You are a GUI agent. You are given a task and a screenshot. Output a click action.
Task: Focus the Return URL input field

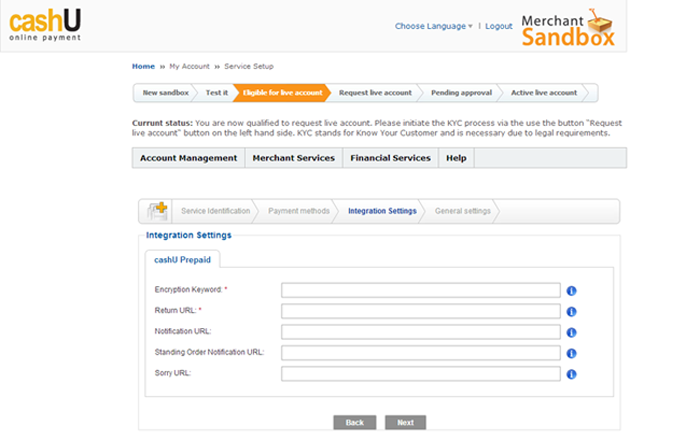[x=421, y=311]
